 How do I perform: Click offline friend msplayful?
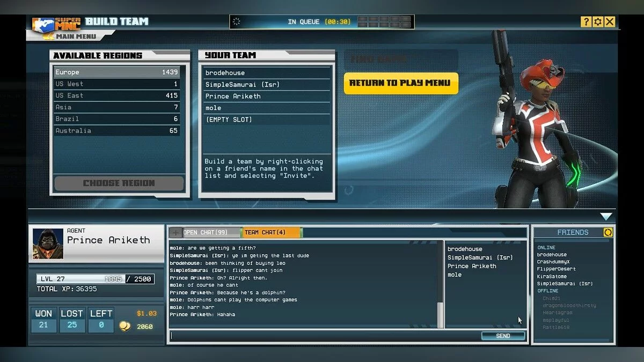pos(555,320)
